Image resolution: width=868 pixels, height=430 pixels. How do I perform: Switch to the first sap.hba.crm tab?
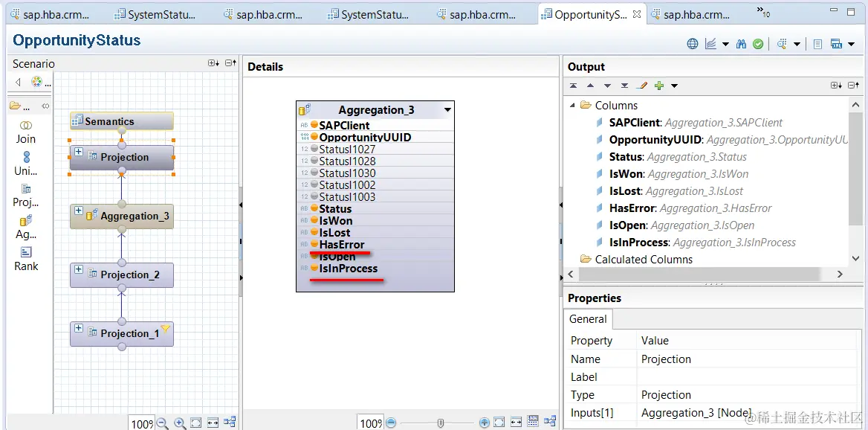[48, 15]
